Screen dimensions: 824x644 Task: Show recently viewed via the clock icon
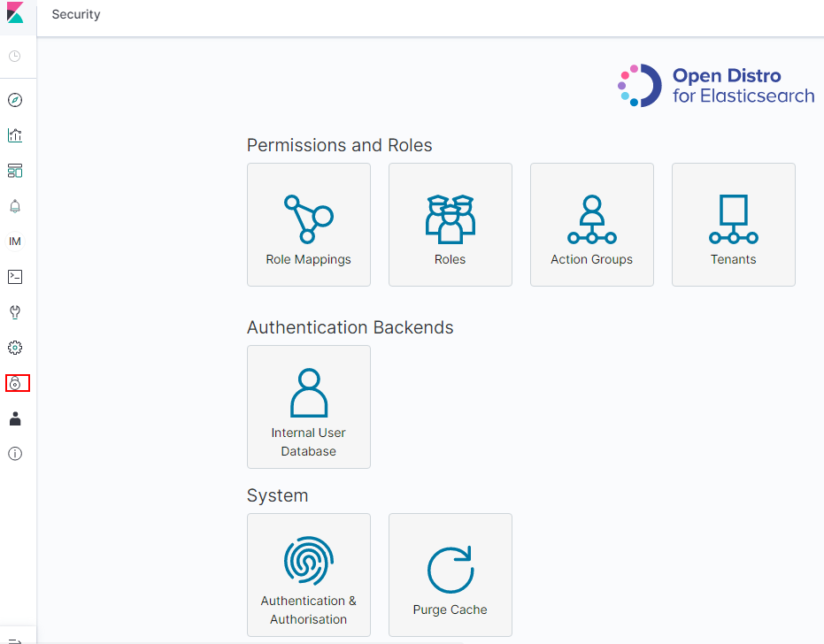15,57
